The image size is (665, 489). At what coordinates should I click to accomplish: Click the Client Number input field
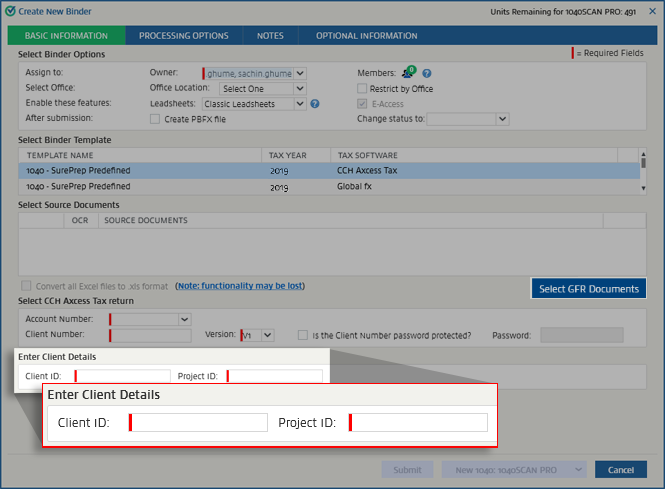pyautogui.click(x=150, y=335)
